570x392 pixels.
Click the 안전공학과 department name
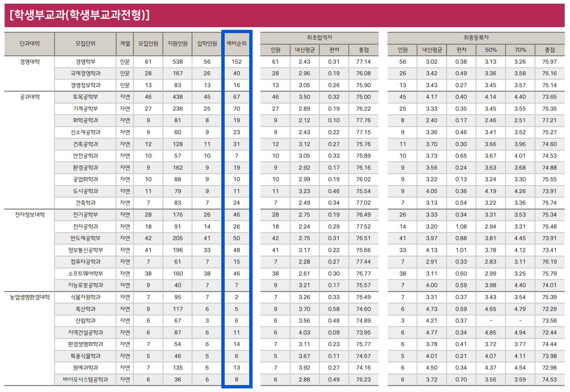[x=85, y=156]
